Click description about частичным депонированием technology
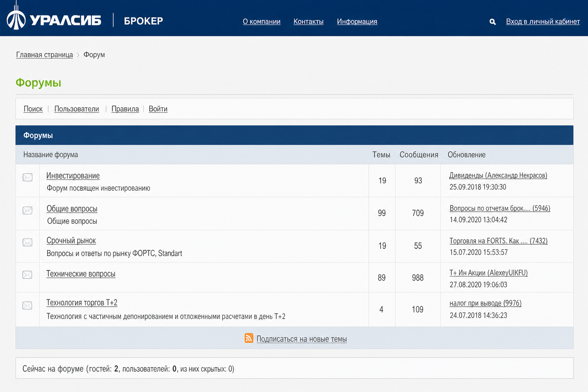Screen dimensions: 588x392 pos(166,317)
